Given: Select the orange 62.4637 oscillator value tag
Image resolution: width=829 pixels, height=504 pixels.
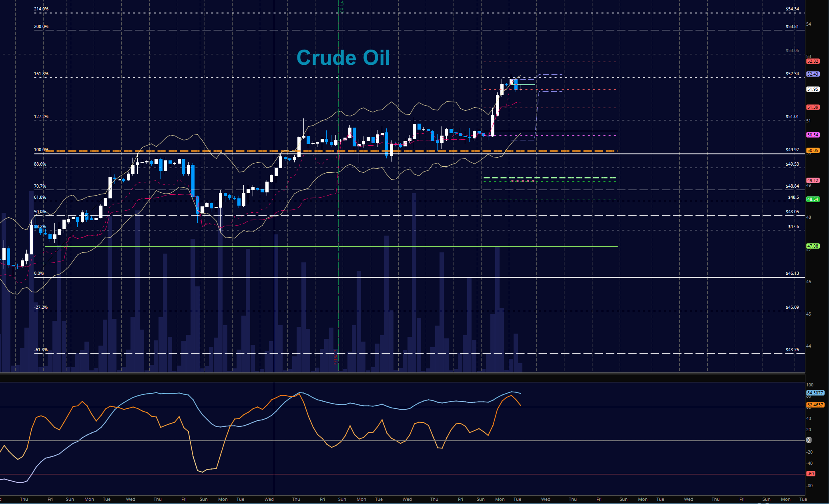Looking at the screenshot, I should click(815, 405).
